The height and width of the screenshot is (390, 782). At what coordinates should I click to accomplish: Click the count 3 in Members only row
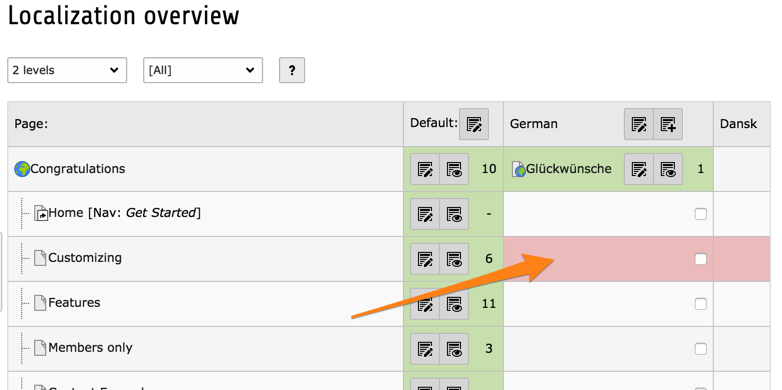489,348
